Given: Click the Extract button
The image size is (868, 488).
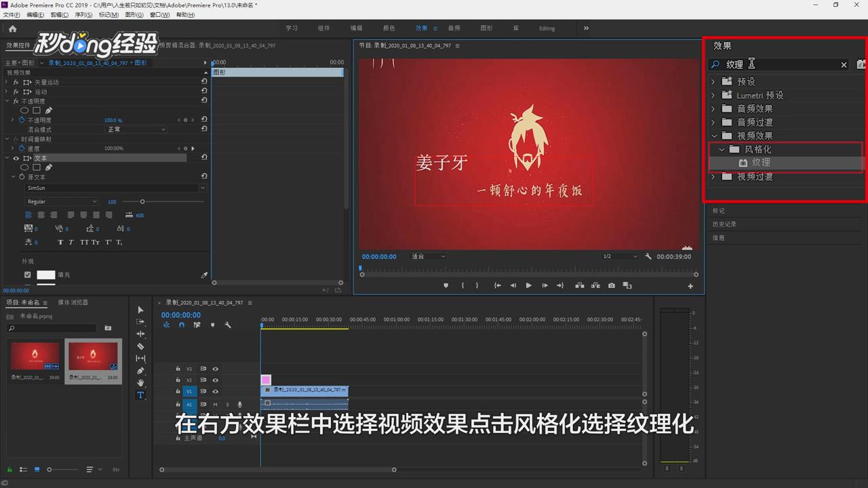Looking at the screenshot, I should pos(595,285).
